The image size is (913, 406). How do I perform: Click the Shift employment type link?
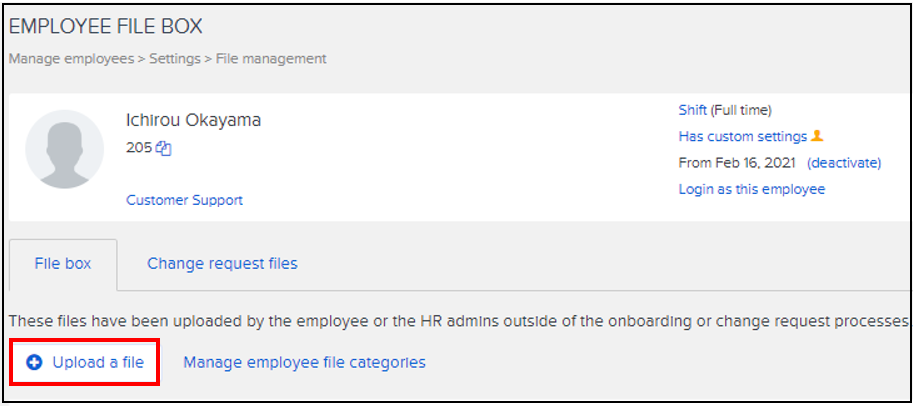[692, 110]
